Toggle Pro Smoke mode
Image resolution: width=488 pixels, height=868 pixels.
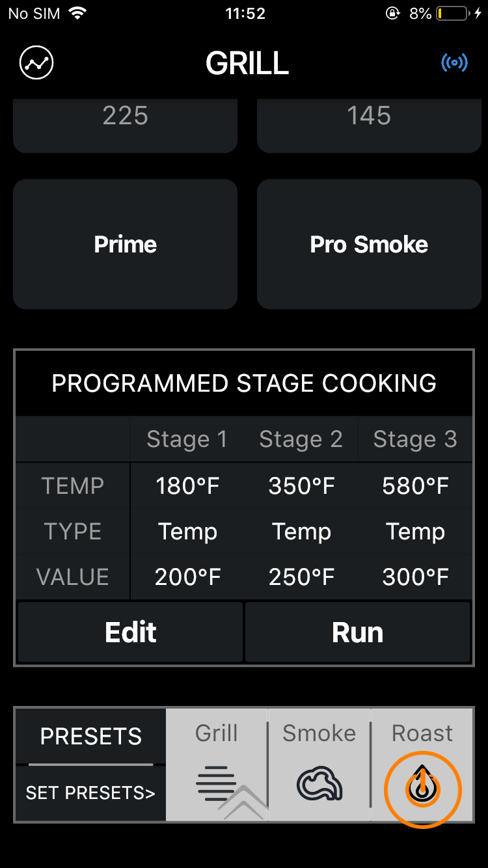click(369, 245)
